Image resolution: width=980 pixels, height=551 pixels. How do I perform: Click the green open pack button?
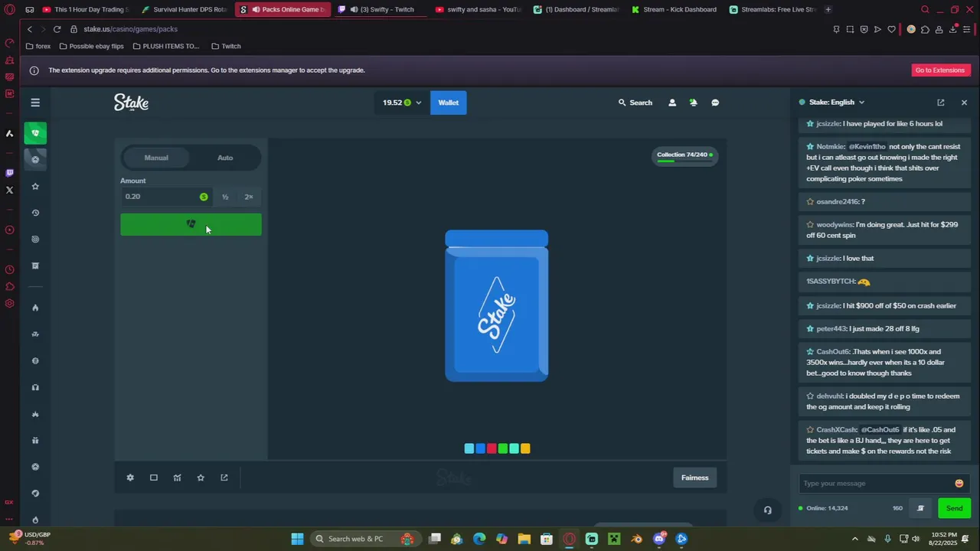click(191, 224)
